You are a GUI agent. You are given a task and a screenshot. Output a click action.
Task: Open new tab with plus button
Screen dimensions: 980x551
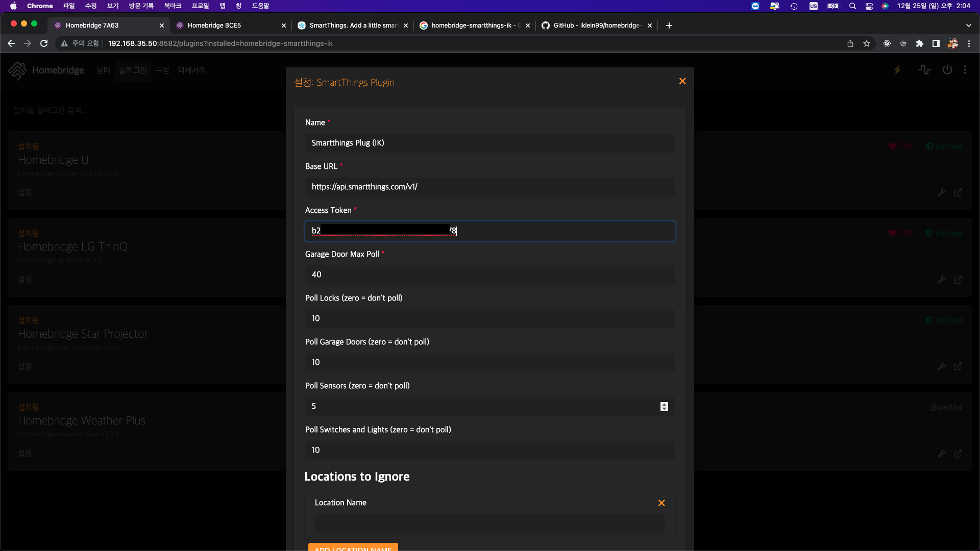pos(669,26)
